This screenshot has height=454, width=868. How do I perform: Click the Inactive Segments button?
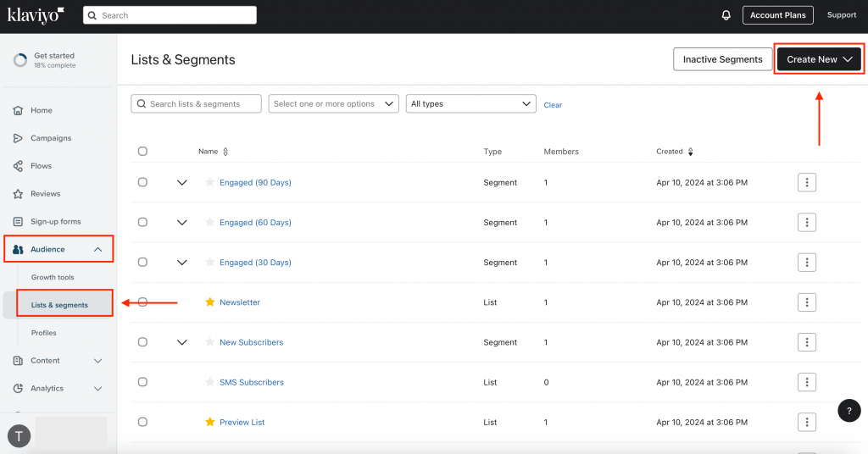[x=722, y=59]
